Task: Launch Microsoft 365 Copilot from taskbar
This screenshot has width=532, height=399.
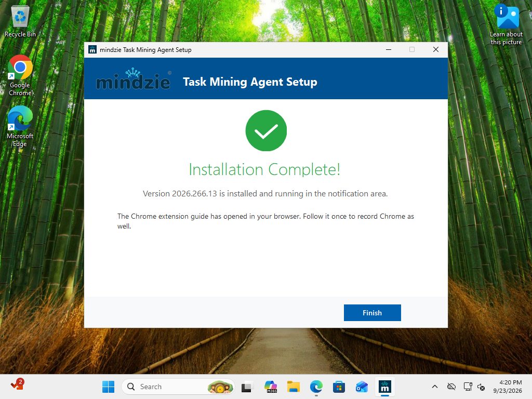Action: coord(271,387)
